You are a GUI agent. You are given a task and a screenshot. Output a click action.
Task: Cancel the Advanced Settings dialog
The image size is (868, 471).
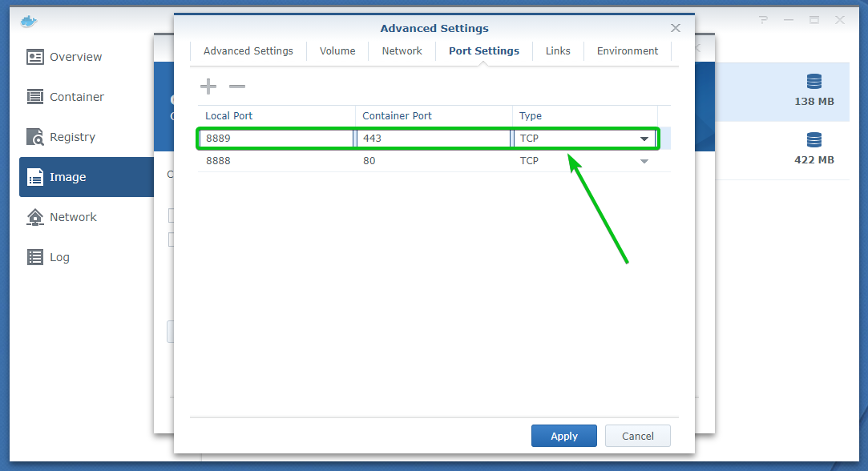[x=638, y=436]
